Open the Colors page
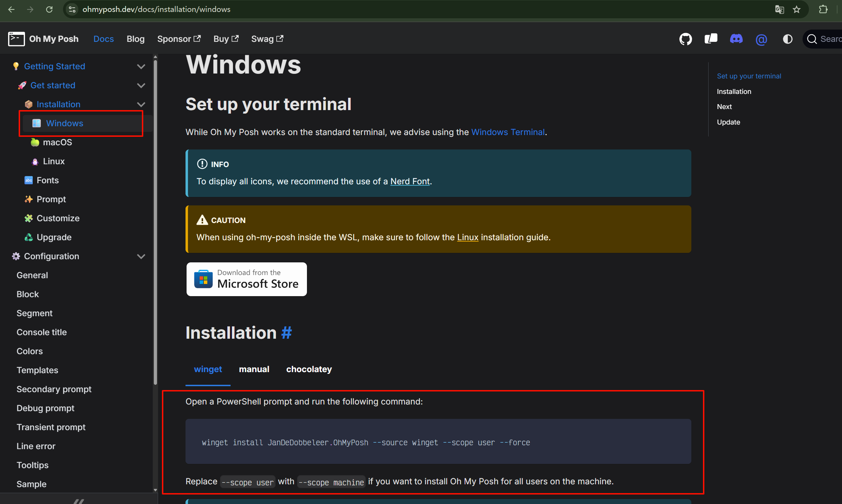The image size is (842, 504). (30, 351)
